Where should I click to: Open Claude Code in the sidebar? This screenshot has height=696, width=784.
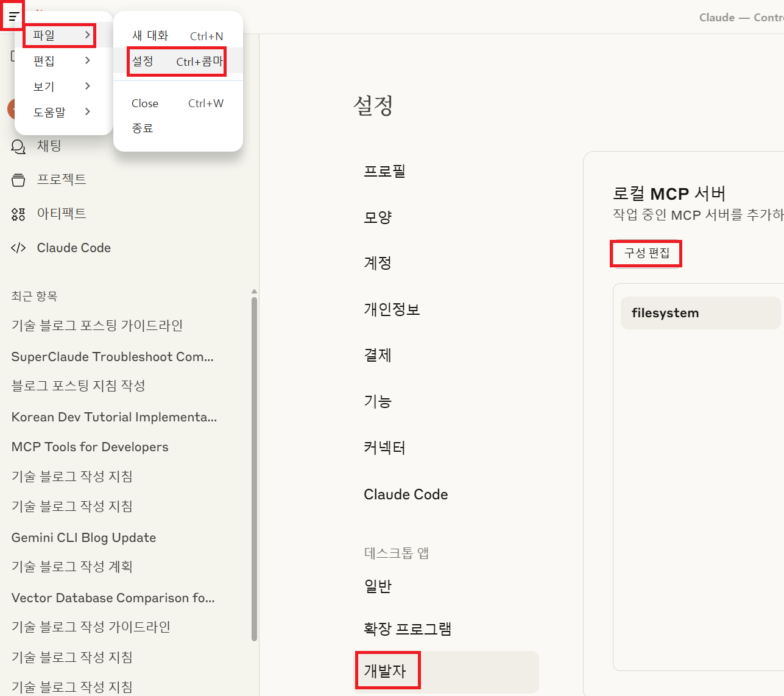(x=74, y=248)
